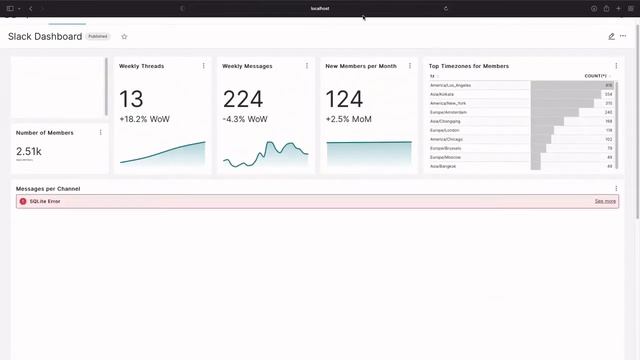
Task: Show the Safari tab overview
Action: (x=631, y=8)
